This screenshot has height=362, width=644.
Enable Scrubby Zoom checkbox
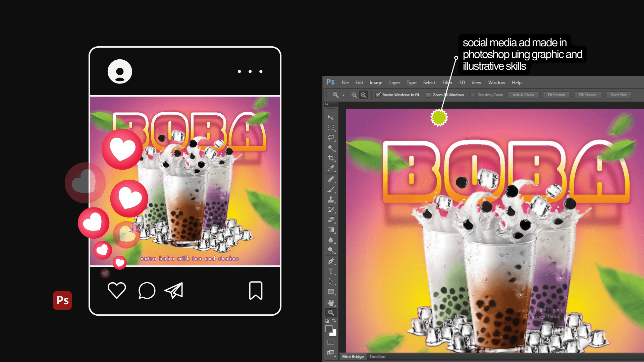coord(473,95)
